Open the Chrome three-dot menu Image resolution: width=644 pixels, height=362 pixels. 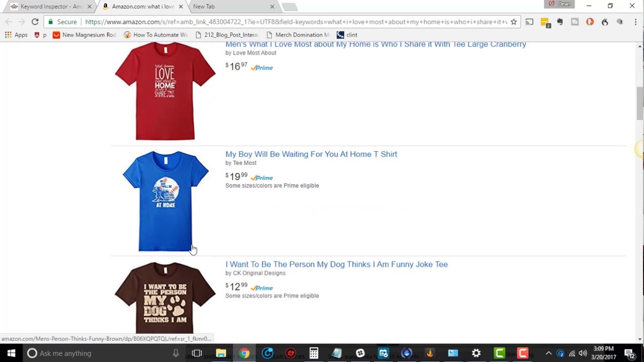(635, 22)
